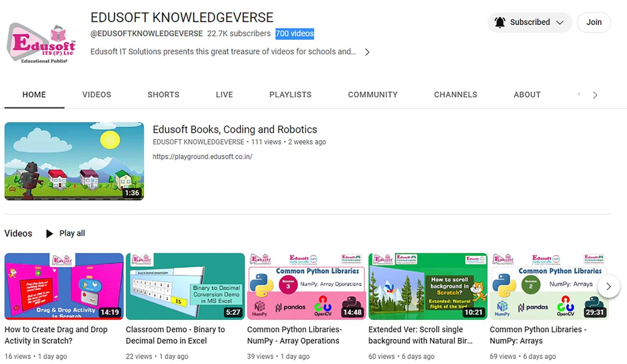
Task: Click the 14:48 duration badge
Action: tap(352, 312)
